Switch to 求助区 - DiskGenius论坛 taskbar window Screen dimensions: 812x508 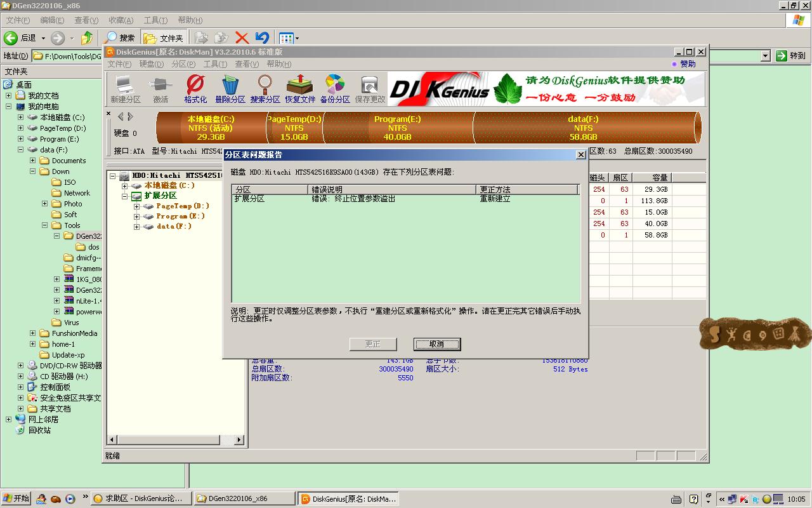click(x=140, y=498)
